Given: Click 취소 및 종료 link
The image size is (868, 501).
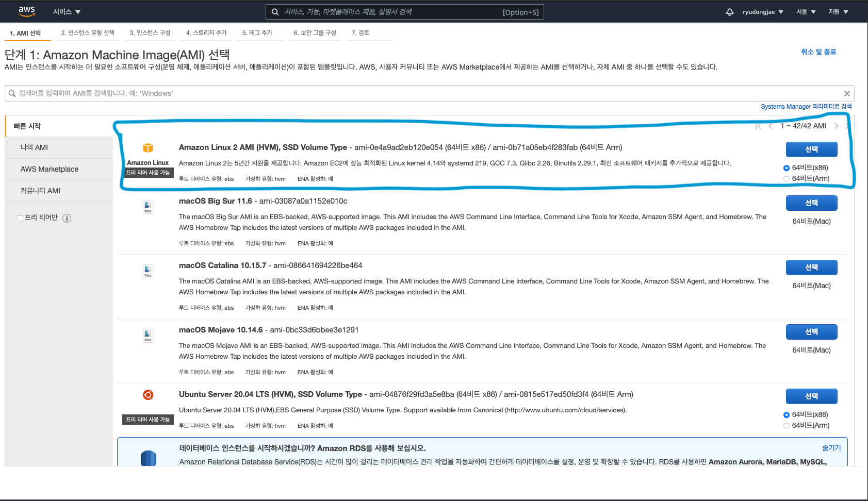Looking at the screenshot, I should pyautogui.click(x=818, y=52).
